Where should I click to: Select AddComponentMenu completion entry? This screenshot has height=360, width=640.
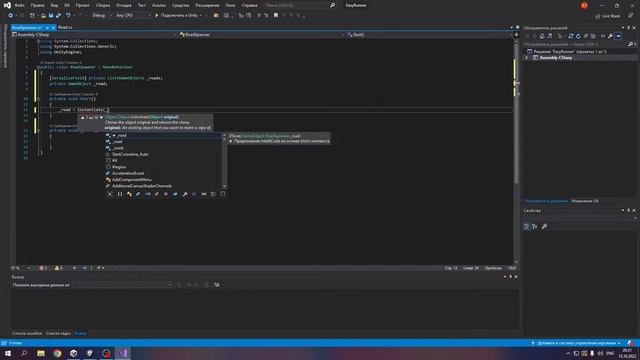pos(163,180)
